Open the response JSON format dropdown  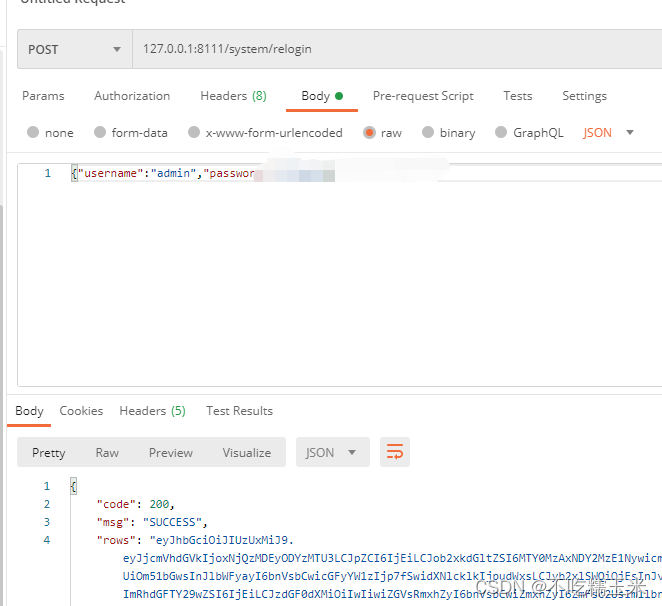[333, 452]
